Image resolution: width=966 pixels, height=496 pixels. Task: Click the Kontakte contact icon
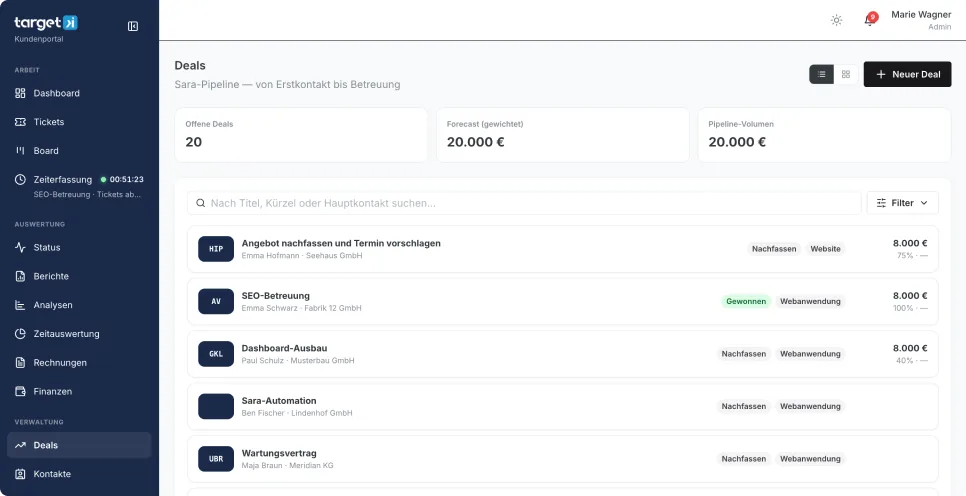click(x=20, y=474)
